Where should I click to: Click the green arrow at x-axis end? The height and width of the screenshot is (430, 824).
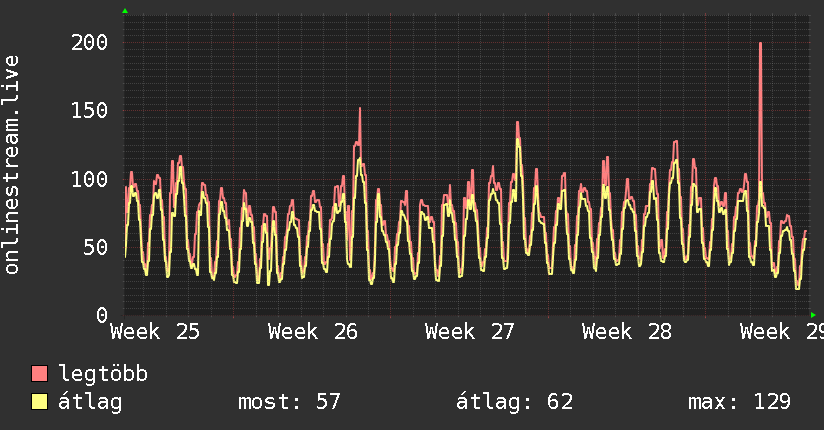pyautogui.click(x=813, y=315)
